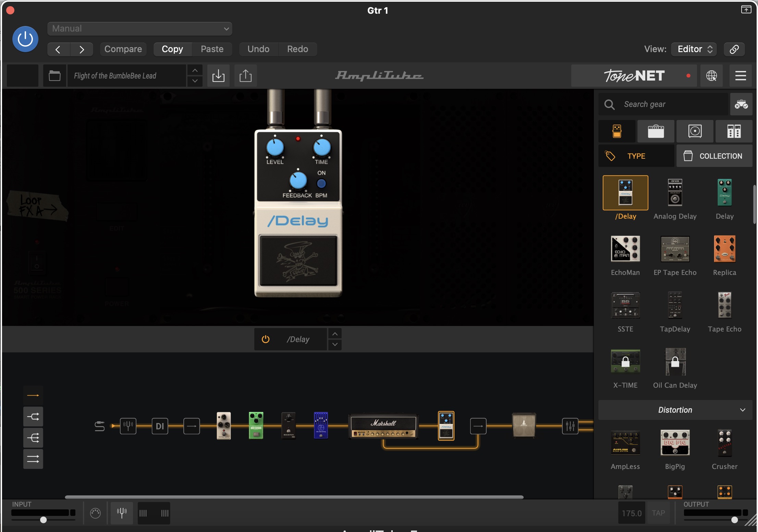Click the FEEDBACK knob on the pedal
The width and height of the screenshot is (758, 532).
[x=298, y=181]
